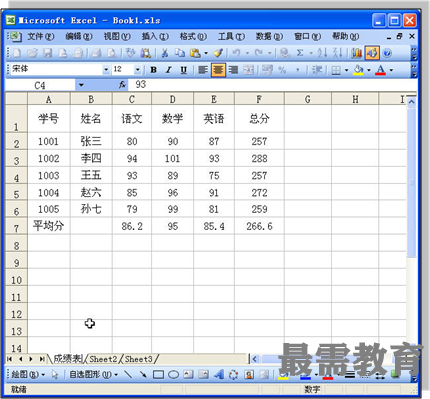Open the Paste options dropdown arrow
430x399 pixels.
pos(206,53)
